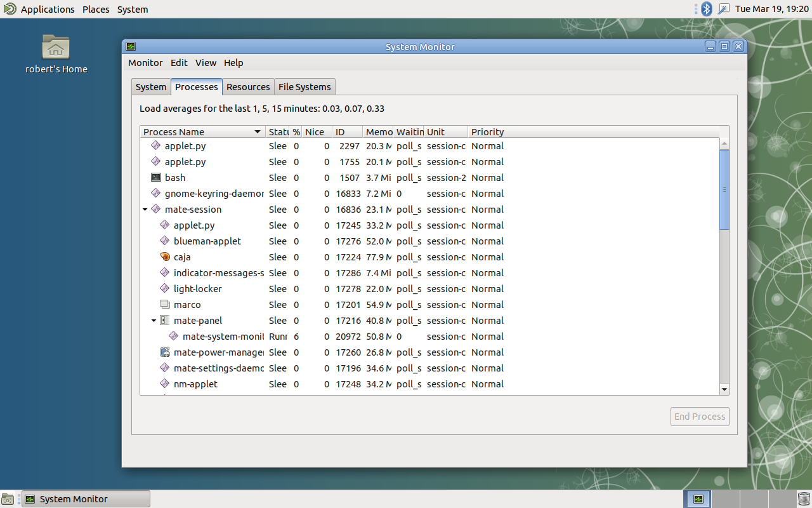The image size is (812, 508).
Task: Open the Monitor menu
Action: click(x=145, y=63)
